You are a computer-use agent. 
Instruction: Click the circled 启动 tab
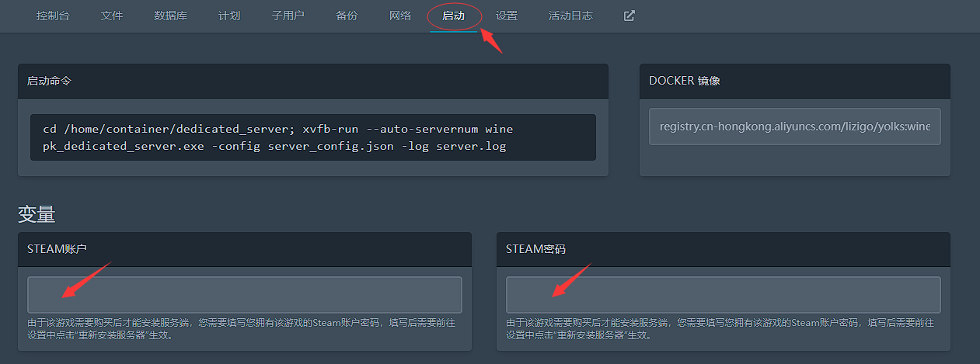[454, 16]
